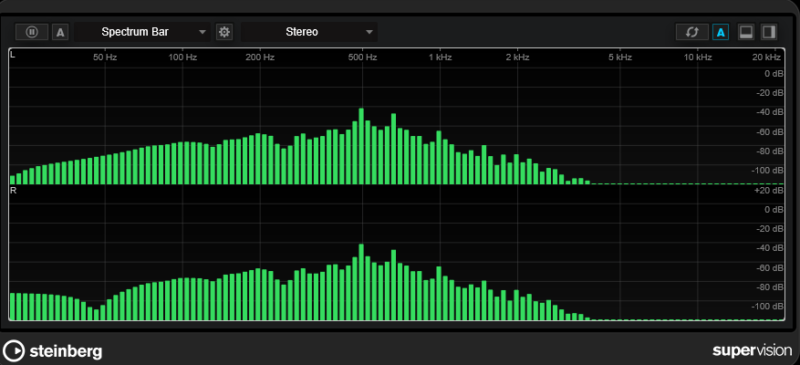
Task: Open module settings with the gear icon
Action: point(224,32)
